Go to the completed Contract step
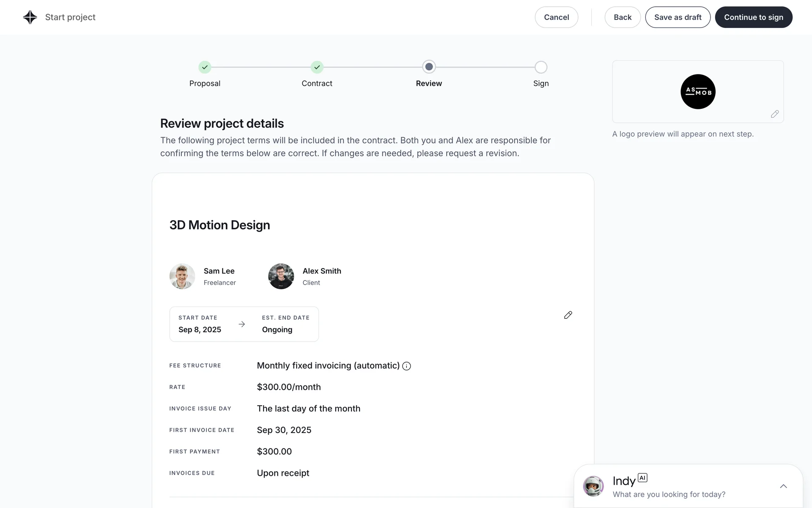812x508 pixels. point(317,67)
